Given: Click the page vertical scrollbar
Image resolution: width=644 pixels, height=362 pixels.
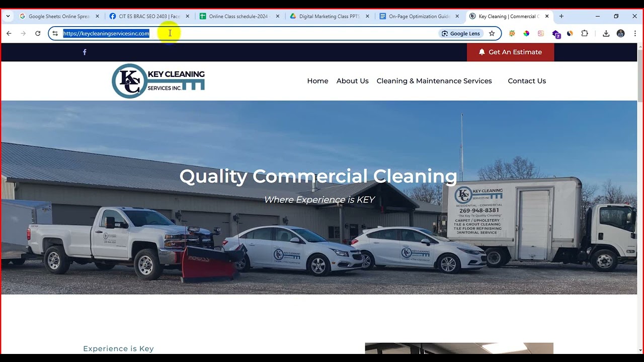Looking at the screenshot, I should point(640,75).
